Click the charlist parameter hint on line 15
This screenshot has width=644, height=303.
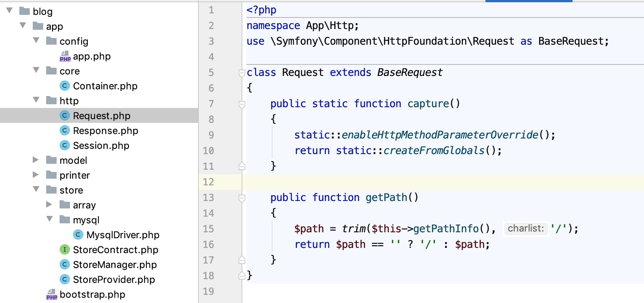[526, 228]
